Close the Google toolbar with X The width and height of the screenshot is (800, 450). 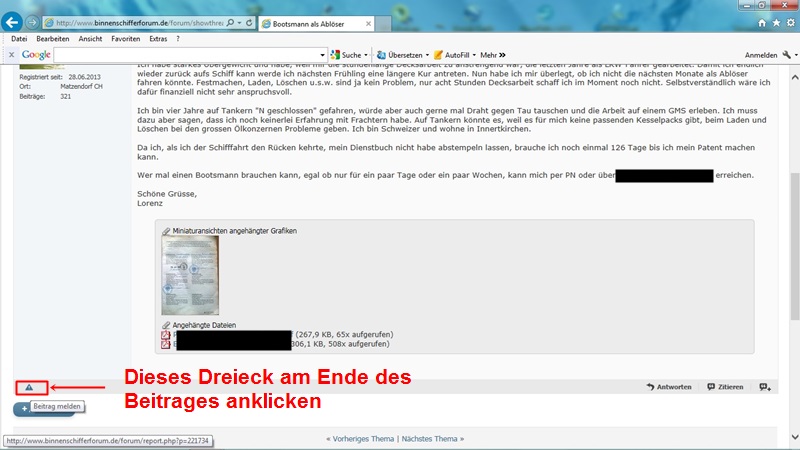point(11,55)
